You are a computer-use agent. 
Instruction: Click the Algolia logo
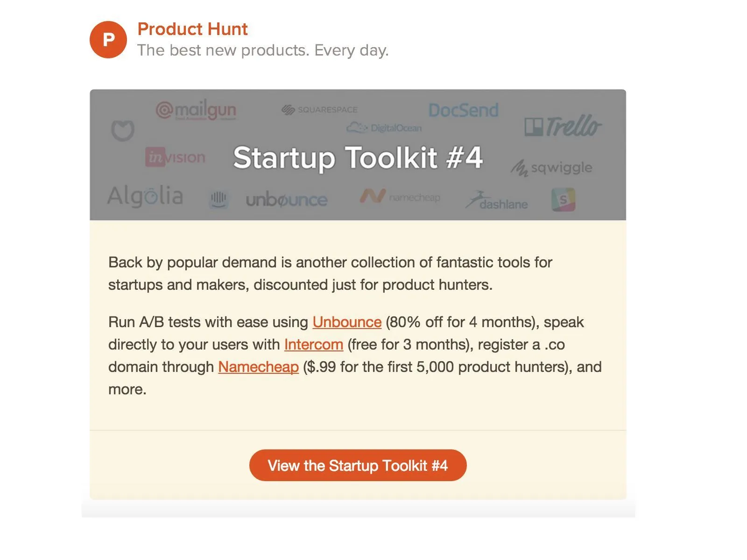[146, 196]
